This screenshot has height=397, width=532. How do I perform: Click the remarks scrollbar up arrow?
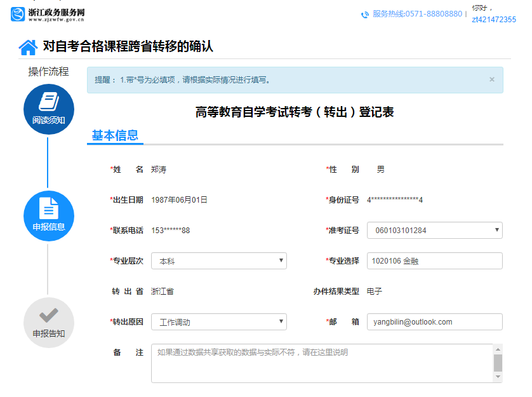point(498,349)
